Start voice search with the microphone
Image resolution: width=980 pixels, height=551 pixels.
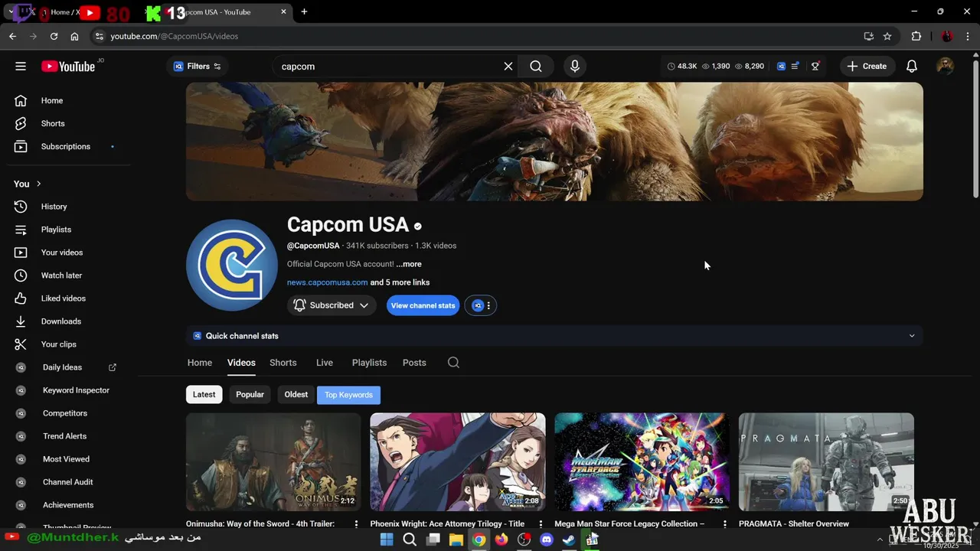tap(575, 67)
